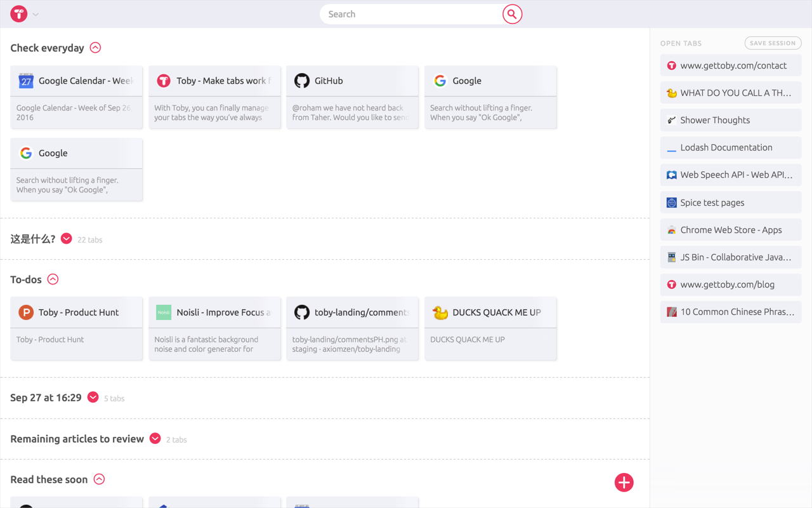
Task: Collapse the Read these soon collection
Action: point(99,479)
